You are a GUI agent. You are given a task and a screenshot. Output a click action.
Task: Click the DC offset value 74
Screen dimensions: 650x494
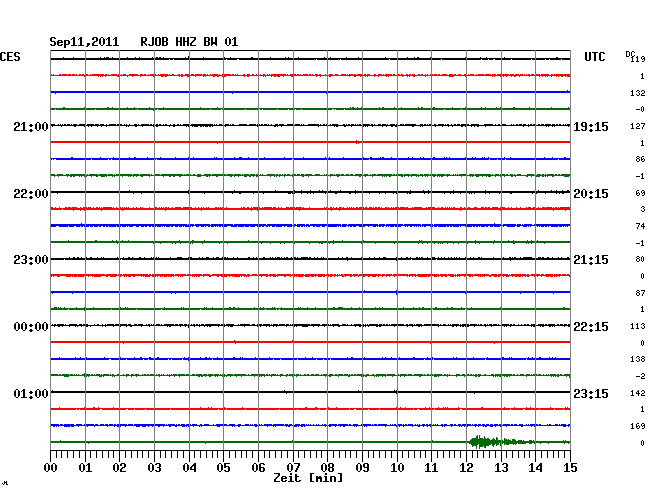tap(640, 226)
